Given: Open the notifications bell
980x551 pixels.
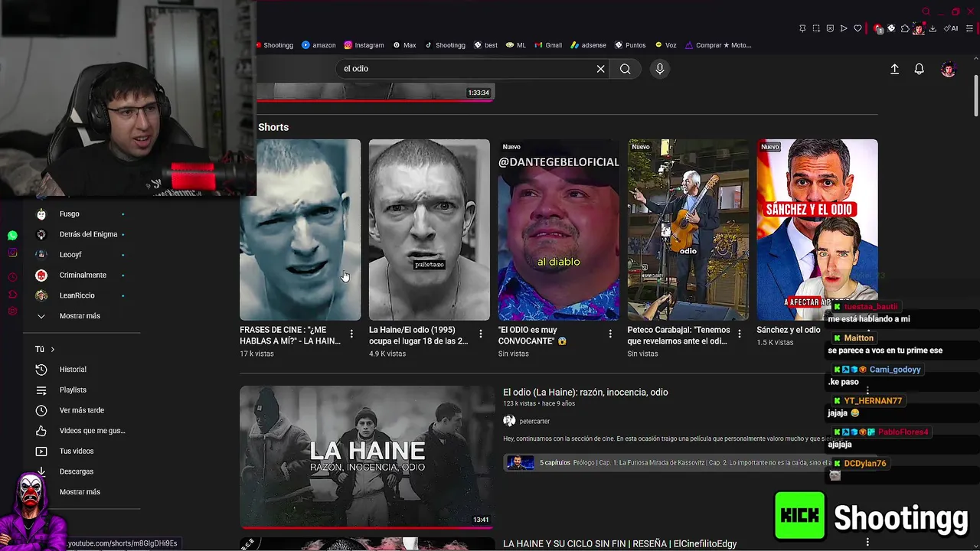Looking at the screenshot, I should [x=920, y=69].
